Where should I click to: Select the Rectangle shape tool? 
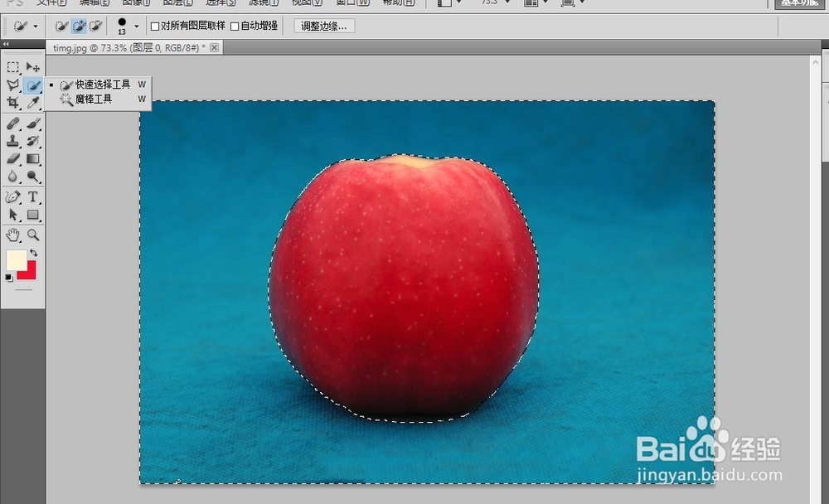33,214
